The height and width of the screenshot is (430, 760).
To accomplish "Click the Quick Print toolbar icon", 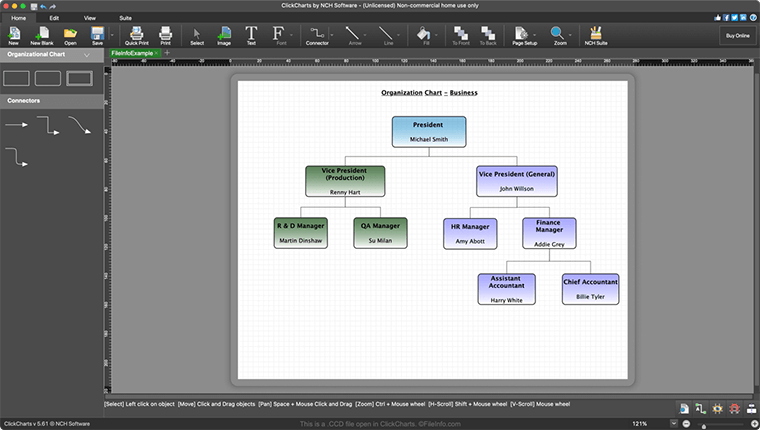I will tap(136, 35).
